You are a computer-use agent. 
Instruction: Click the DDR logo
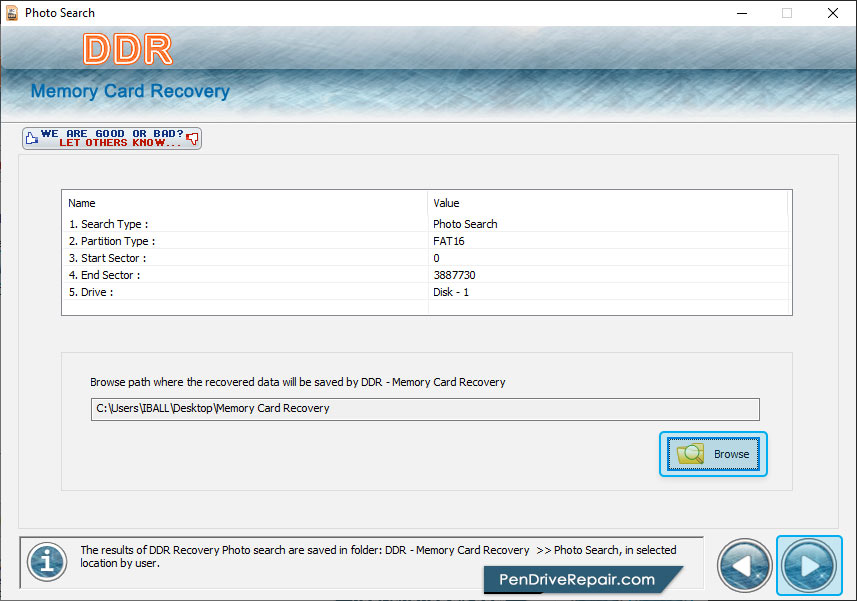point(128,49)
